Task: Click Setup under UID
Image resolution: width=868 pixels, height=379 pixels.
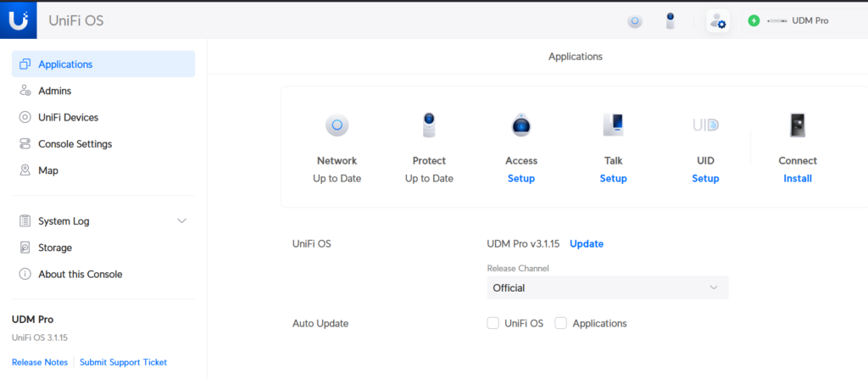Action: [x=706, y=178]
